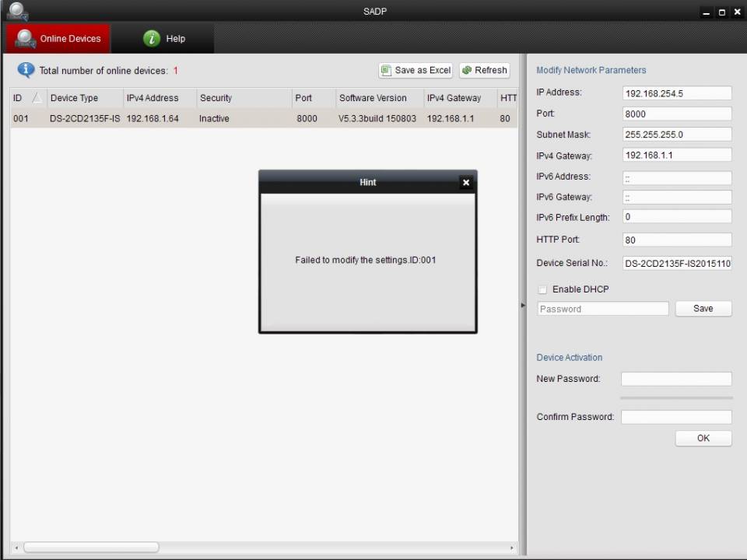Refresh the online device list
Image resolution: width=747 pixels, height=560 pixels.
[x=485, y=71]
